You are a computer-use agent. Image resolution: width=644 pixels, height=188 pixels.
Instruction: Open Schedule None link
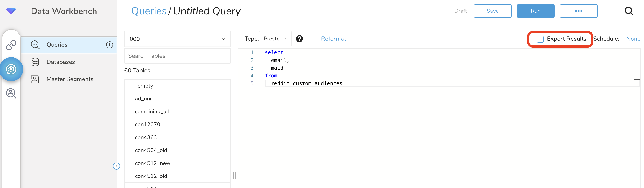tap(633, 39)
